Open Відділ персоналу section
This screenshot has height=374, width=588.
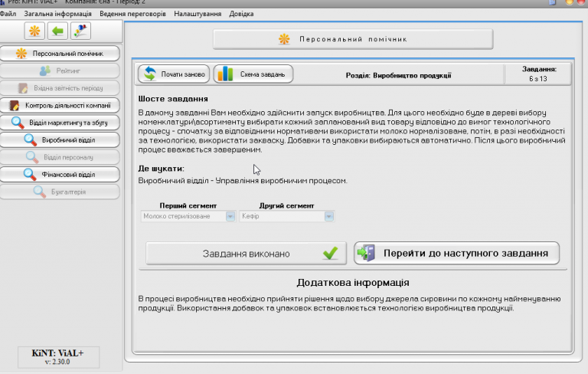(60, 157)
